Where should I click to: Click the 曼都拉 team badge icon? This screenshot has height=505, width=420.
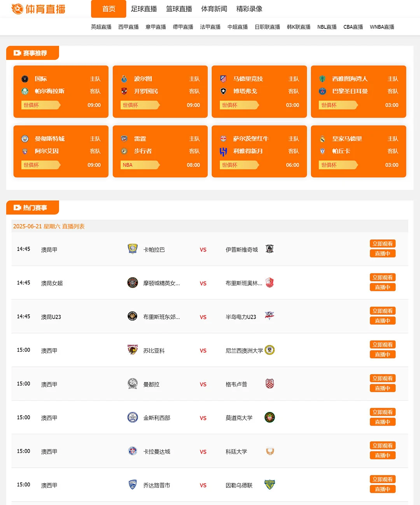tap(133, 384)
